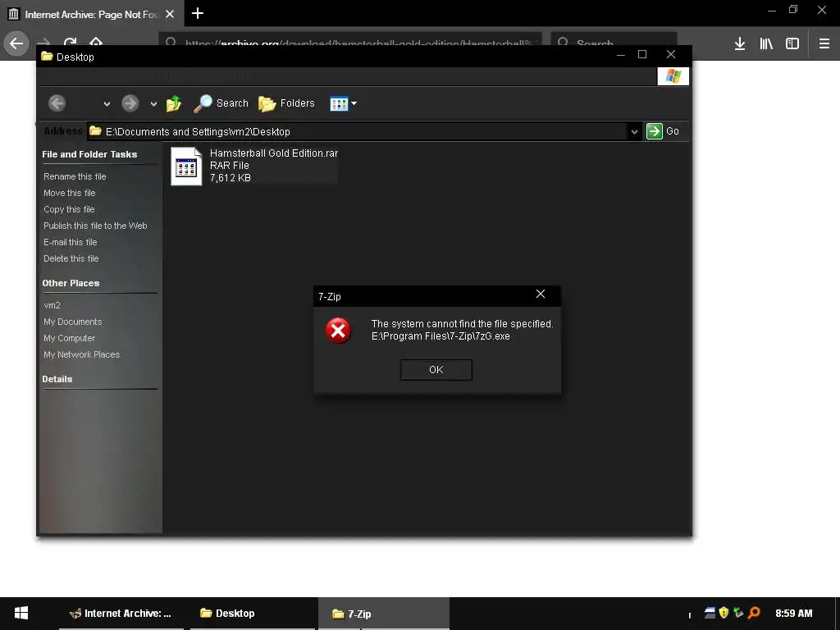This screenshot has height=630, width=840.
Task: Expand the Explorer address bar dropdown
Action: (x=634, y=131)
